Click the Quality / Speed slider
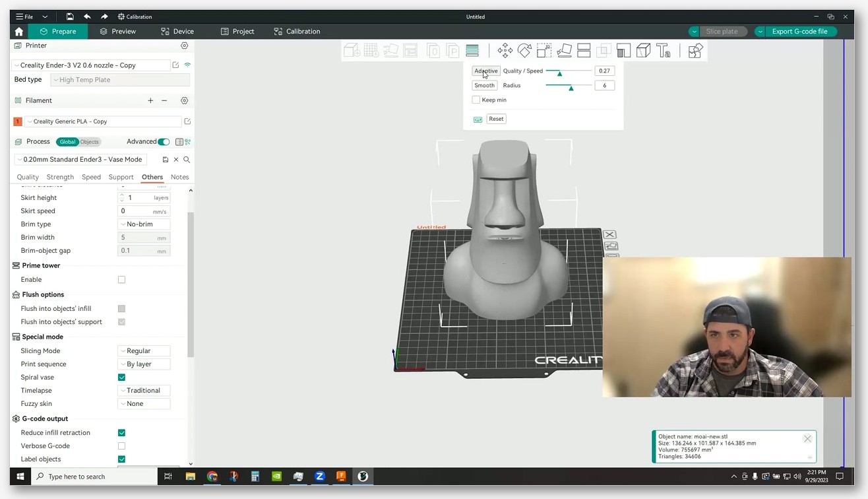Image resolution: width=868 pixels, height=499 pixels. tap(569, 71)
